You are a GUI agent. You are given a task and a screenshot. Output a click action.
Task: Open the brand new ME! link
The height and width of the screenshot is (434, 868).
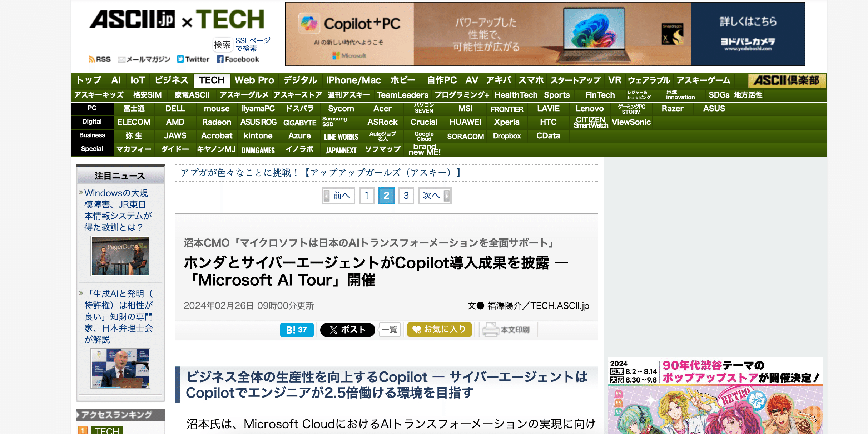coord(424,149)
